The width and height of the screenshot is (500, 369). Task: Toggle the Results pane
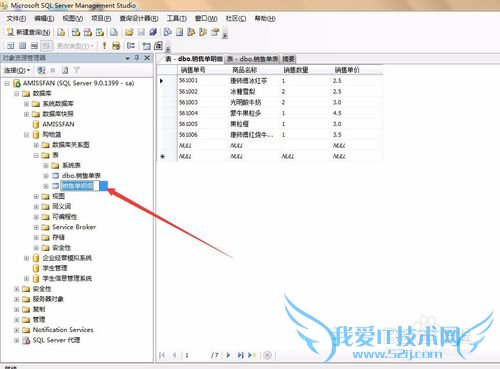[x=46, y=46]
